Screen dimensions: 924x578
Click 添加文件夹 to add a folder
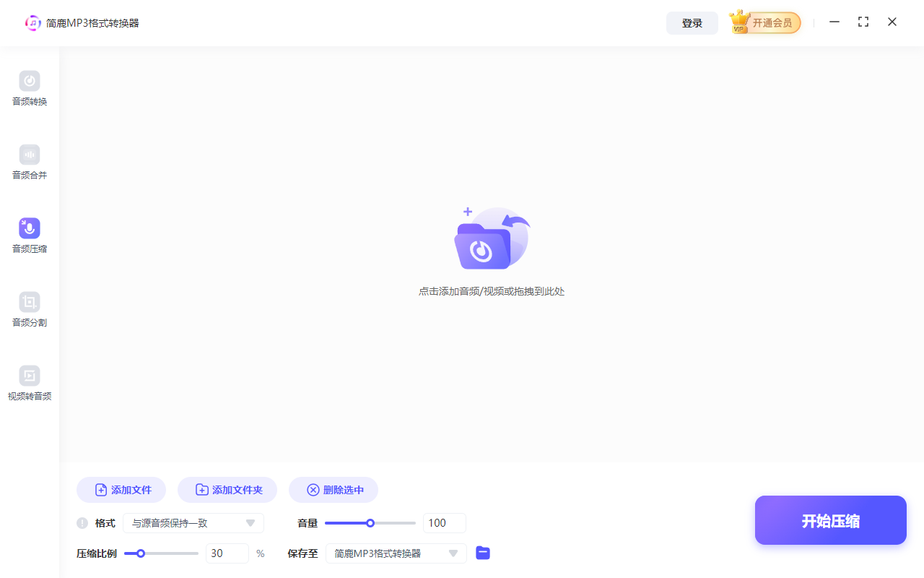pos(227,489)
